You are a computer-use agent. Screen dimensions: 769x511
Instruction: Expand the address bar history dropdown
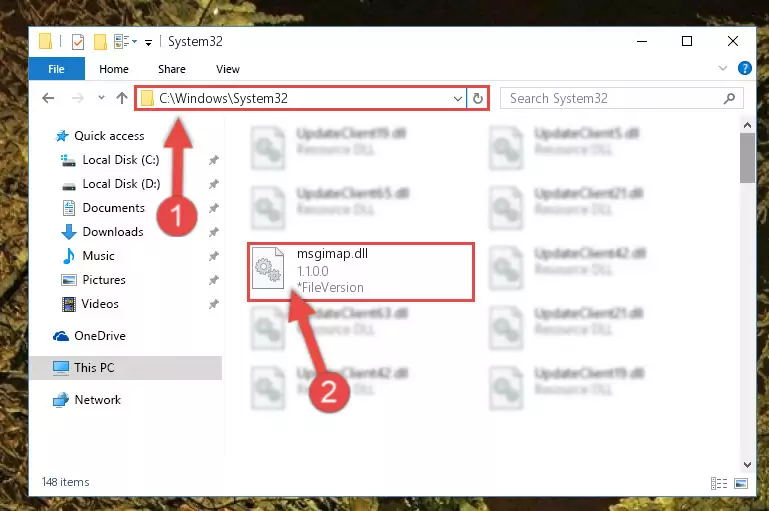tap(458, 99)
